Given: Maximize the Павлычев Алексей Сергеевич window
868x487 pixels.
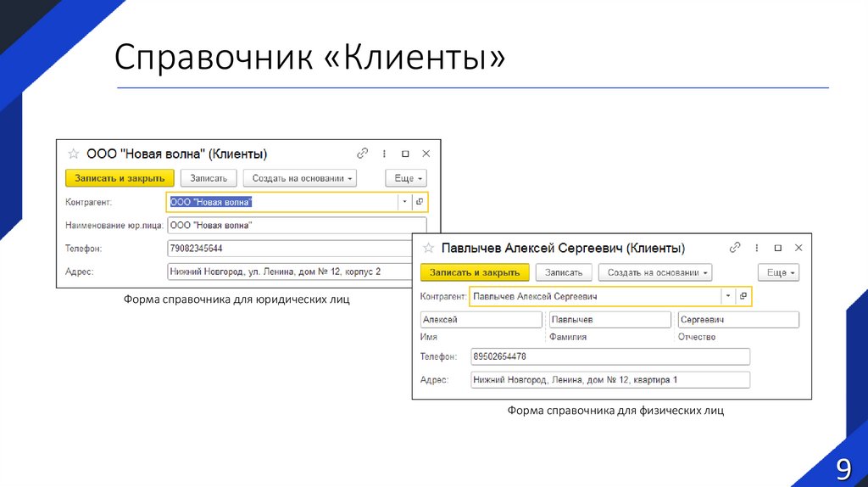Looking at the screenshot, I should [776, 248].
